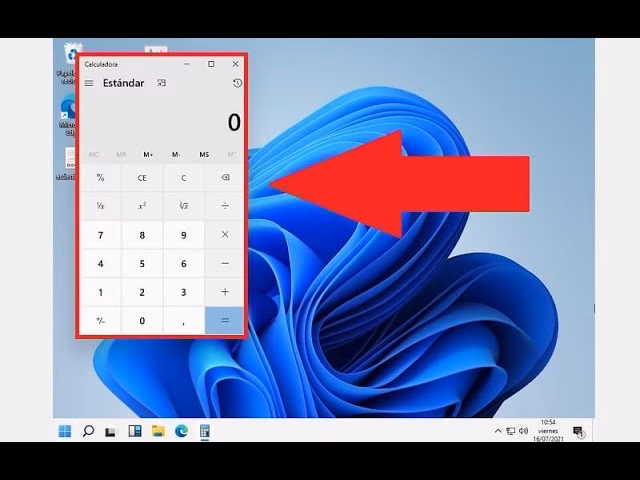The width and height of the screenshot is (640, 480).
Task: Click digit 6 on the keypad
Action: (x=184, y=264)
